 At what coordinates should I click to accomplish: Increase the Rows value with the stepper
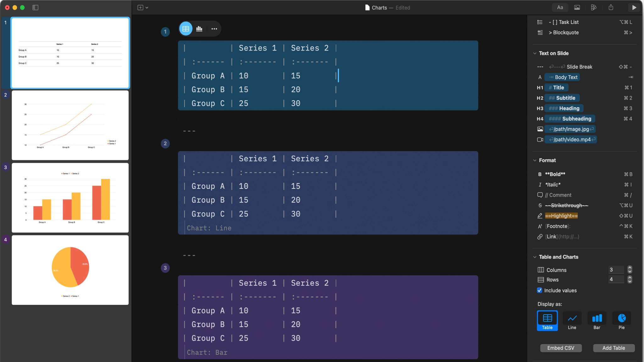point(629,277)
